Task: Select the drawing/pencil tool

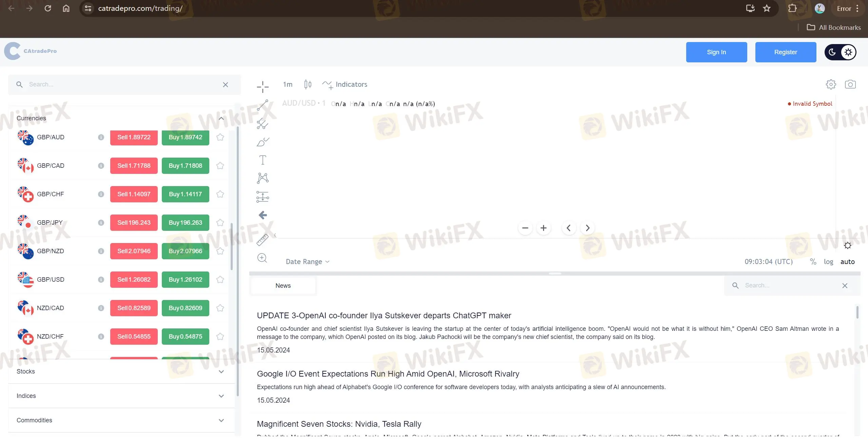Action: click(x=262, y=141)
